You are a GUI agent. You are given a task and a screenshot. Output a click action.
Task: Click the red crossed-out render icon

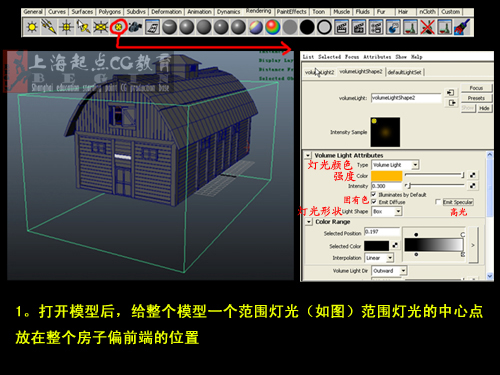click(427, 27)
